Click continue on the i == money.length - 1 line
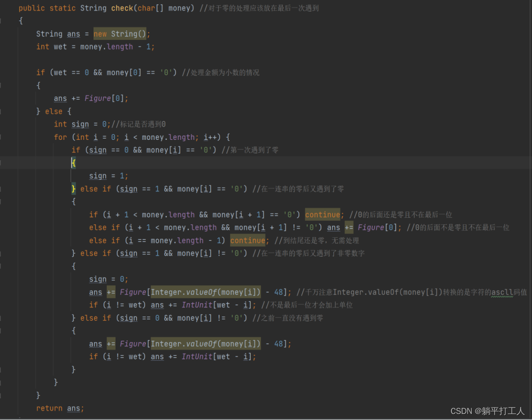 (248, 241)
